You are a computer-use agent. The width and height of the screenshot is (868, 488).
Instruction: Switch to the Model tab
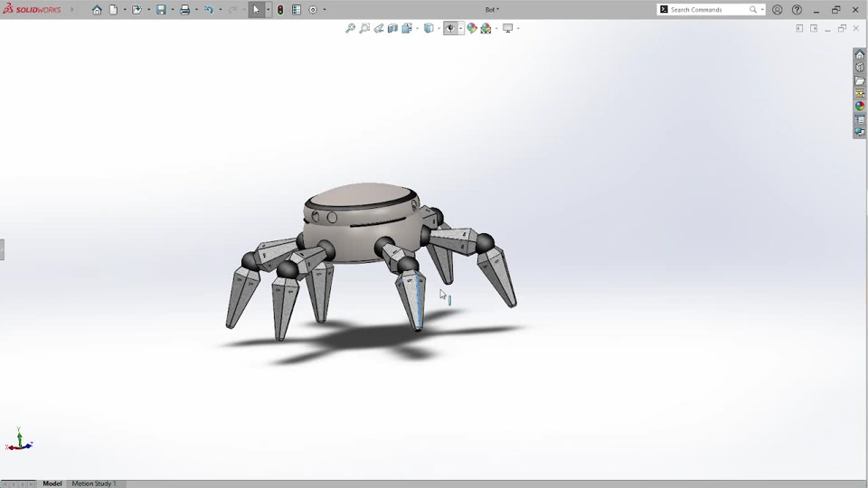(x=52, y=483)
